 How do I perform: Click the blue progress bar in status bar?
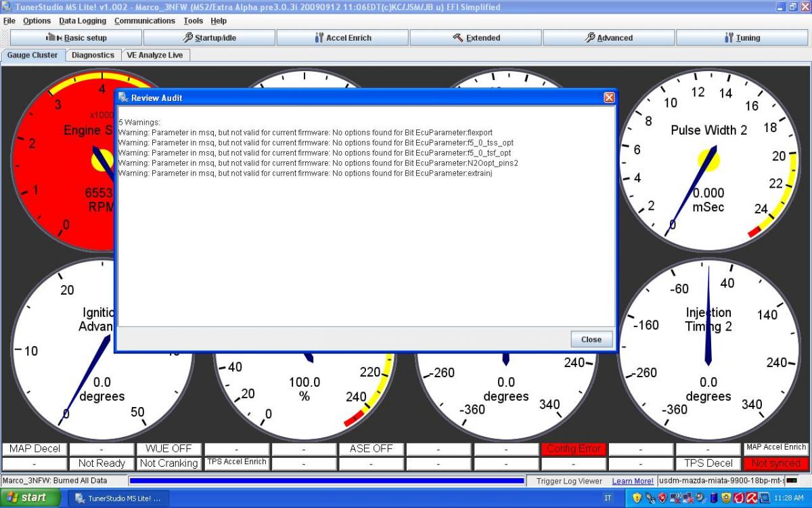tap(327, 481)
